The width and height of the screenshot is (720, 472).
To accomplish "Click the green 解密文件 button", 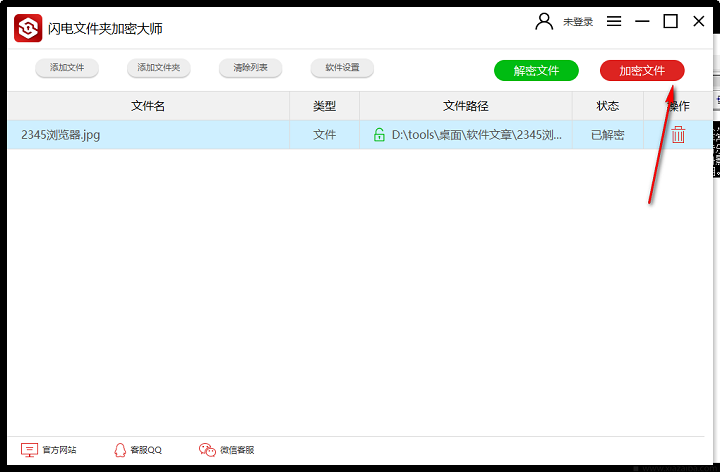I will (x=536, y=71).
